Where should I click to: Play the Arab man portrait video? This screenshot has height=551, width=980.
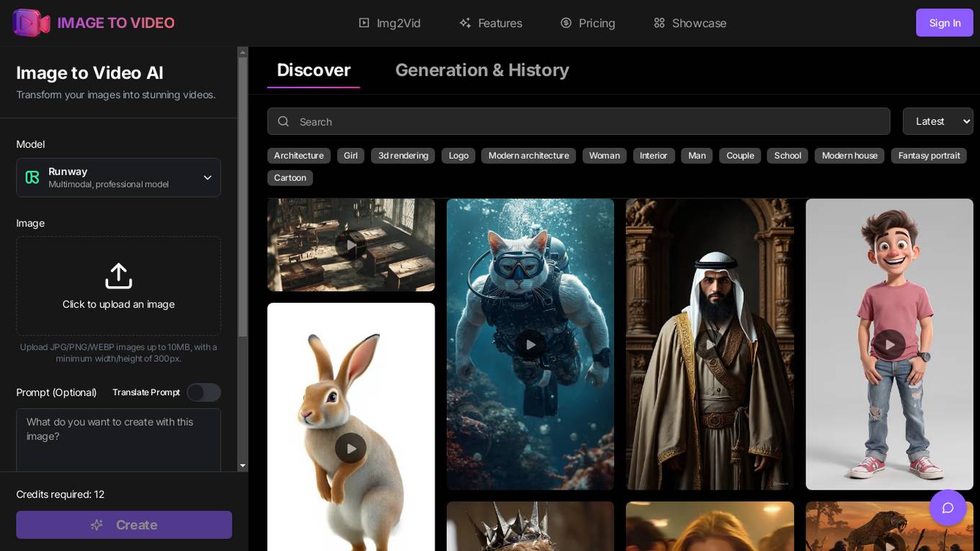(x=710, y=345)
